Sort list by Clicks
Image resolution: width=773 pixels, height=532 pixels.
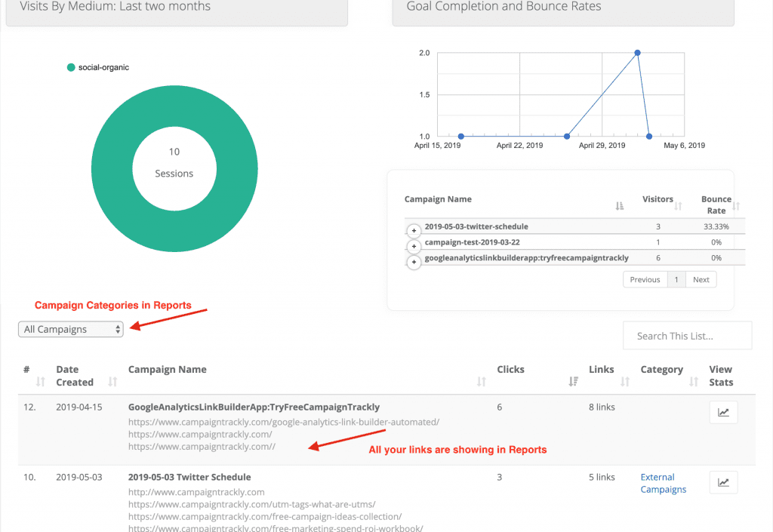pos(573,381)
